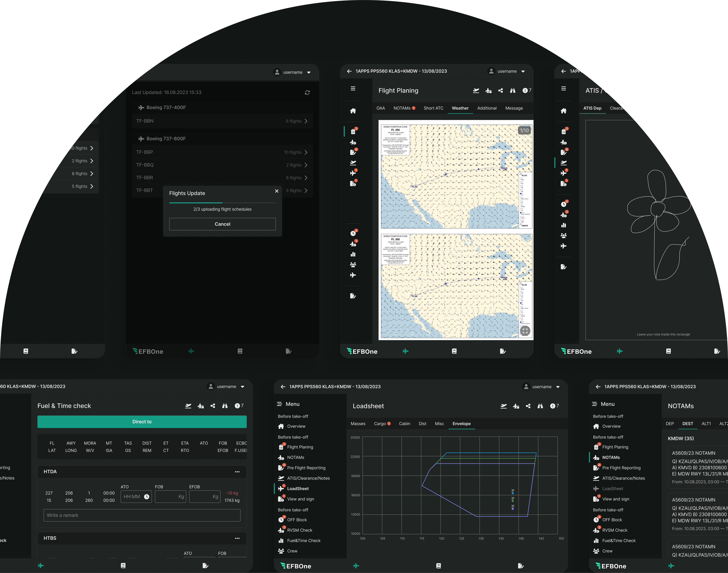Open ATIS/Clearance/Notes in Loadsheet menu
Screen dimensions: 728x573
(x=304, y=478)
